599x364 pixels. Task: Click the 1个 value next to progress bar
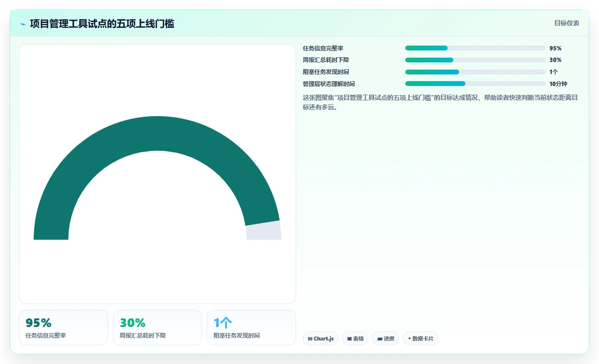tap(554, 72)
